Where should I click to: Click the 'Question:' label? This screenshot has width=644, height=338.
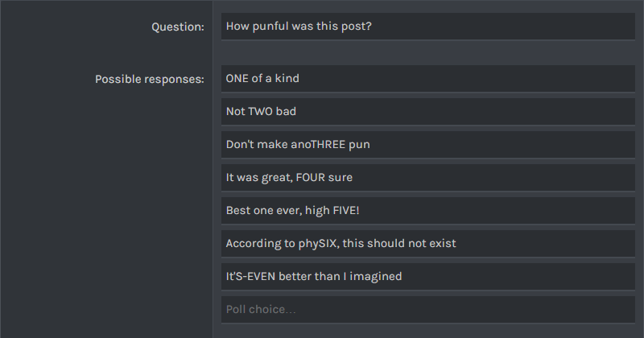point(178,27)
